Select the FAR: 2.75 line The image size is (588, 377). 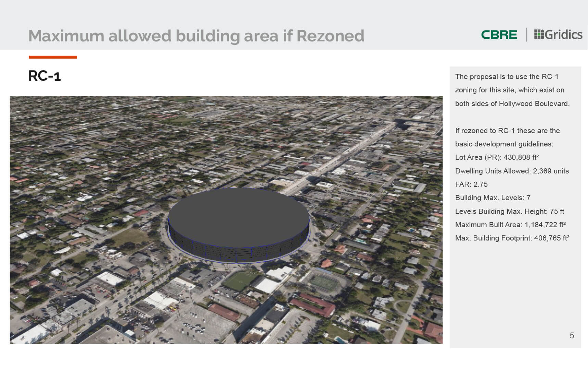pos(471,184)
